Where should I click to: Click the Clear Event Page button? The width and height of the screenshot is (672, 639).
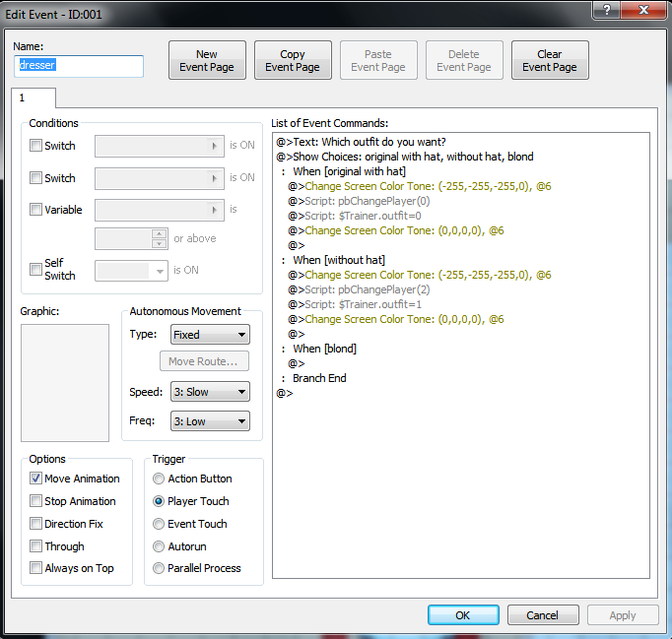coord(550,61)
